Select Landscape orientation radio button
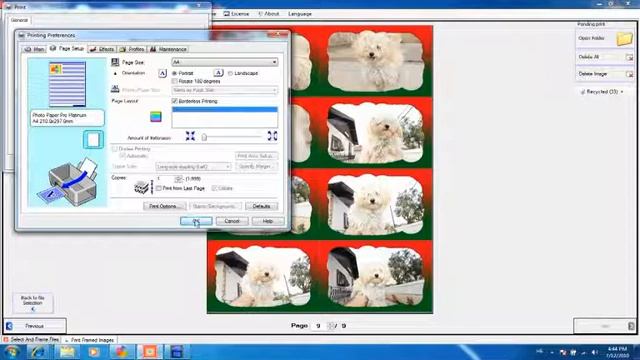Image resolution: width=640 pixels, height=360 pixels. pyautogui.click(x=230, y=73)
